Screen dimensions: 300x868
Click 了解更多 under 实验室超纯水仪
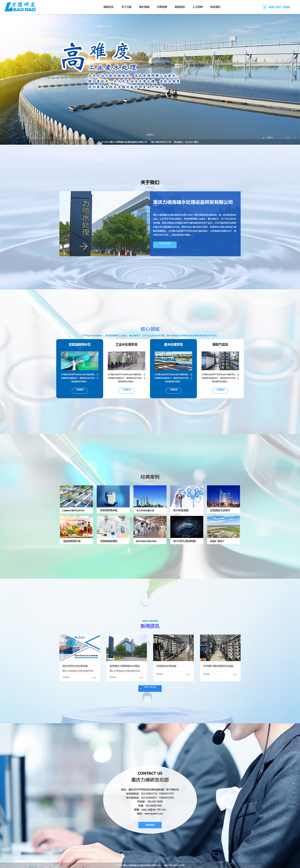click(80, 390)
